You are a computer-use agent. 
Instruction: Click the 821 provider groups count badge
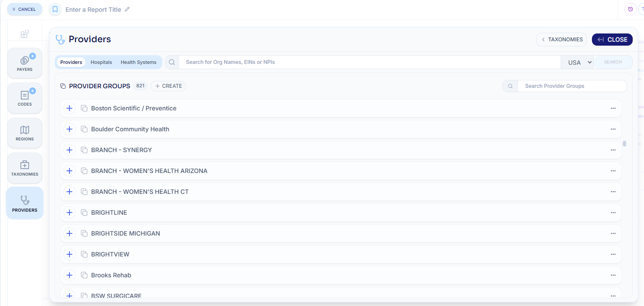click(141, 86)
